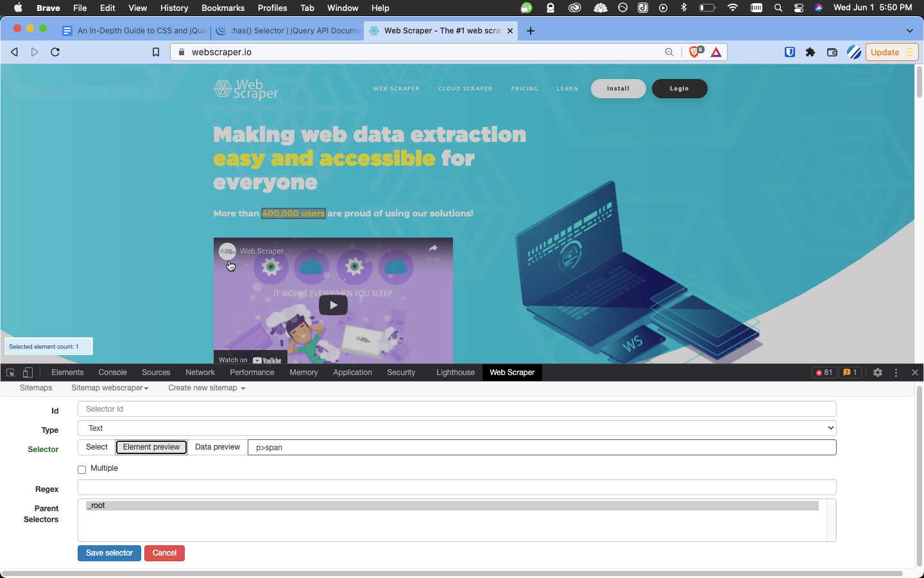Open the Bitwarden extension icon
The width and height of the screenshot is (924, 578).
(790, 52)
